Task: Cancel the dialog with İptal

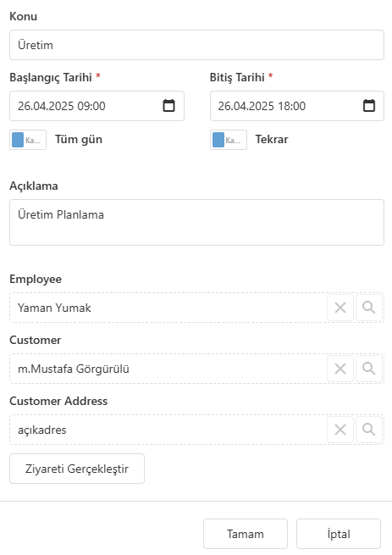Action: pos(339,534)
